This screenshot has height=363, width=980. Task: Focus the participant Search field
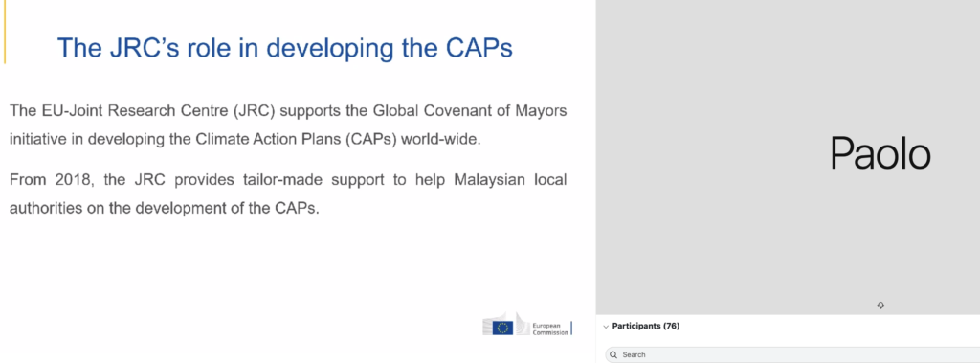[792, 355]
